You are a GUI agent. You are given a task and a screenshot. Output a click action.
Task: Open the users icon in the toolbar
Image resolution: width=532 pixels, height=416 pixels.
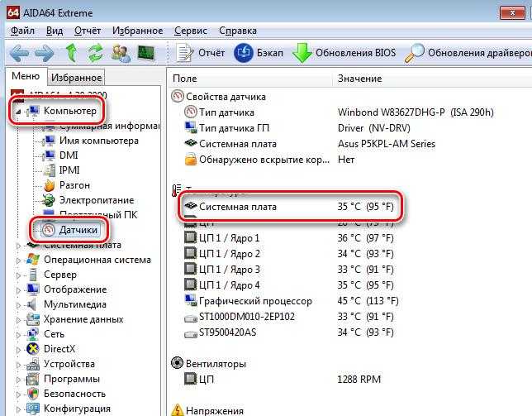tap(121, 53)
